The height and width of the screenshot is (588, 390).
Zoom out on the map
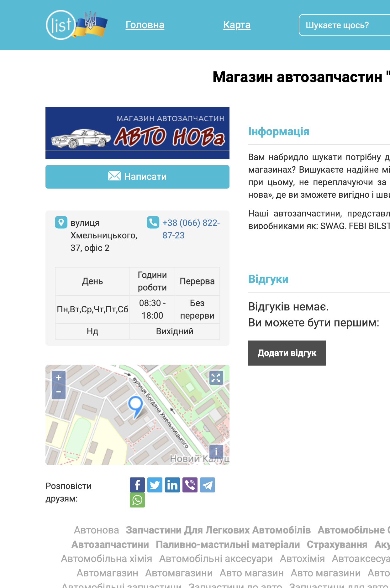tap(59, 392)
